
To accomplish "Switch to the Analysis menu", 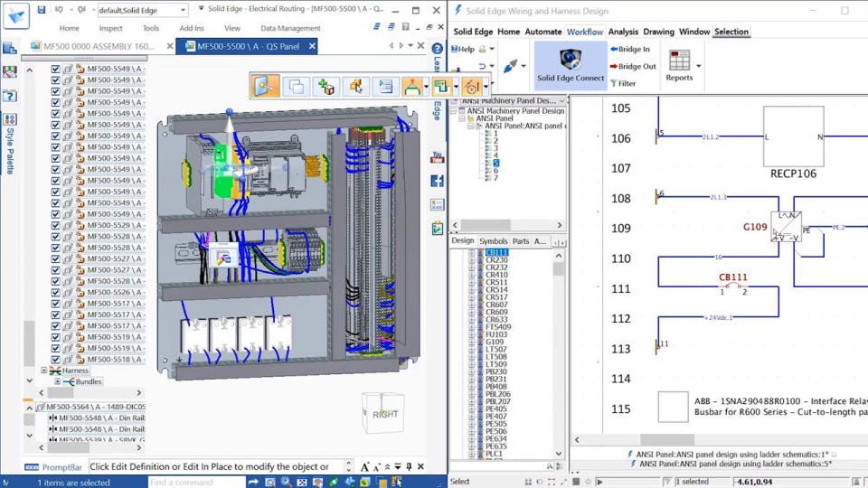I will coord(623,32).
